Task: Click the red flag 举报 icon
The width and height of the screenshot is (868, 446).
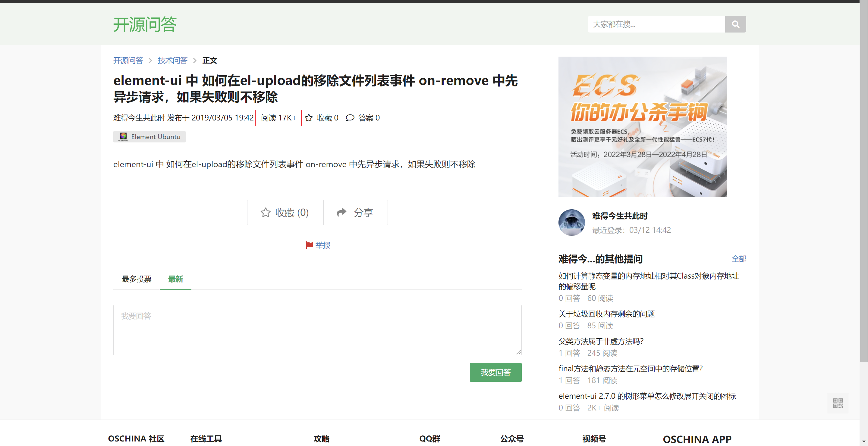Action: [x=309, y=245]
